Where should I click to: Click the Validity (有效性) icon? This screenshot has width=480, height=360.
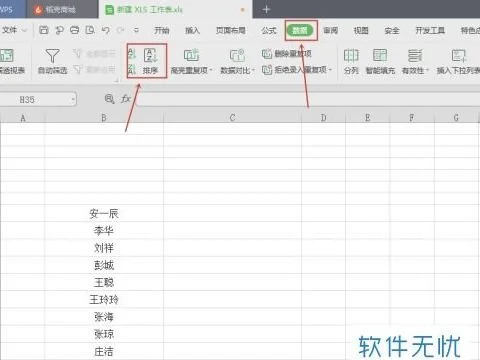[x=415, y=56]
